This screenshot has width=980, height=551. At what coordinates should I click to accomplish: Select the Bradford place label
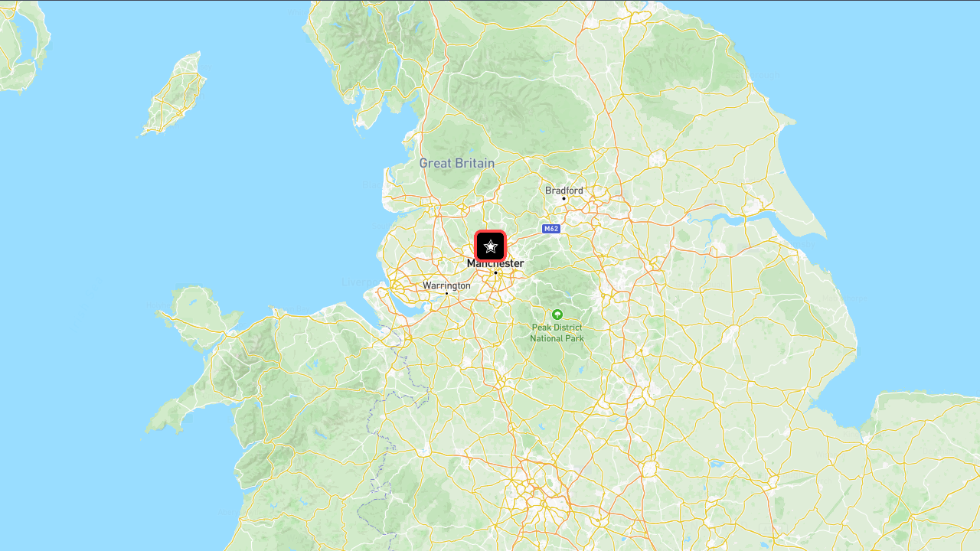click(564, 191)
